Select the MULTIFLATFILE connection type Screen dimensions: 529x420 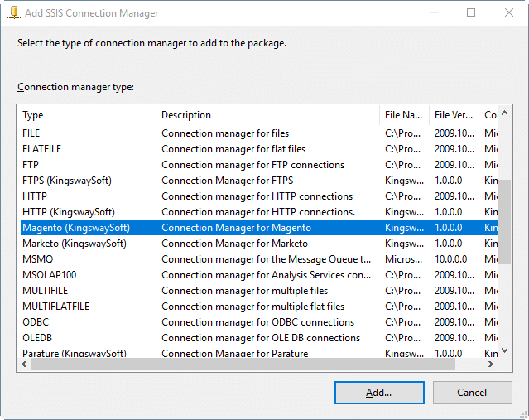(x=259, y=307)
